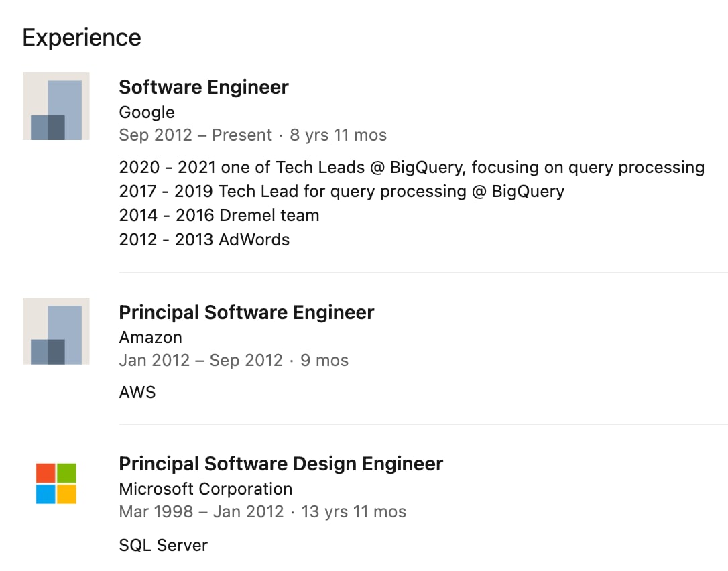Click the AWS description text
Image resolution: width=728 pixels, height=571 pixels.
coord(137,392)
